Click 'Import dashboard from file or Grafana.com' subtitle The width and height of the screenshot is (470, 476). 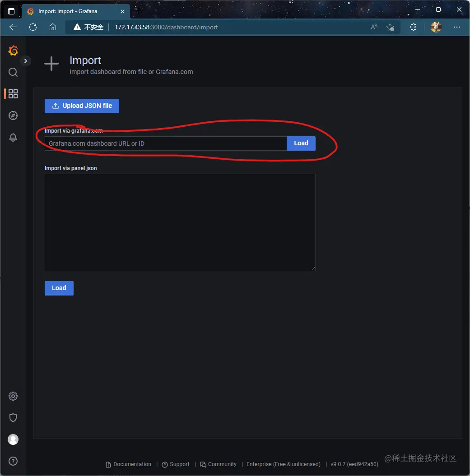pos(131,72)
